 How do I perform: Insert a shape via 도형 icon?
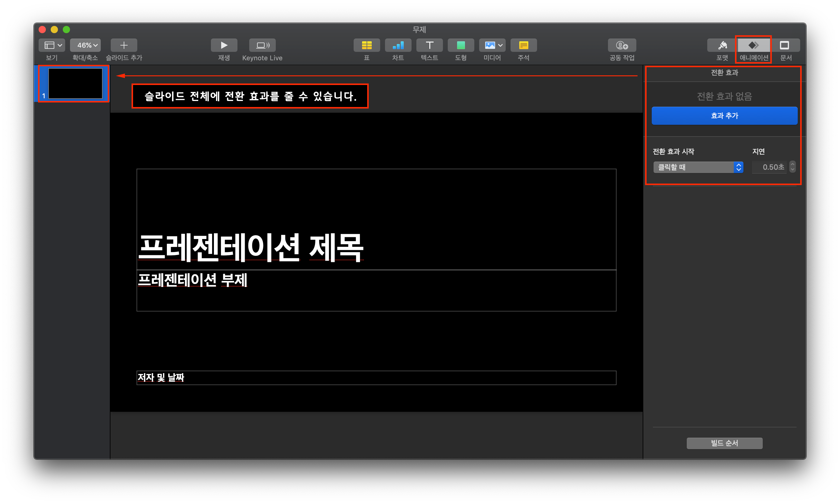tap(461, 45)
